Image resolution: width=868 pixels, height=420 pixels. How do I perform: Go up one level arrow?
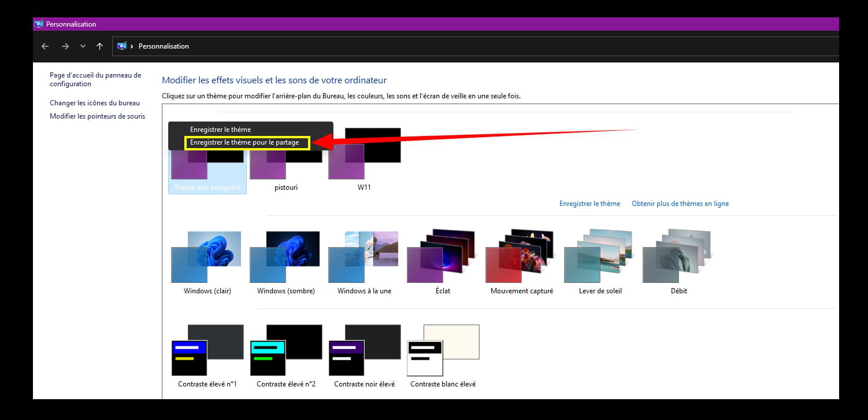pos(99,46)
